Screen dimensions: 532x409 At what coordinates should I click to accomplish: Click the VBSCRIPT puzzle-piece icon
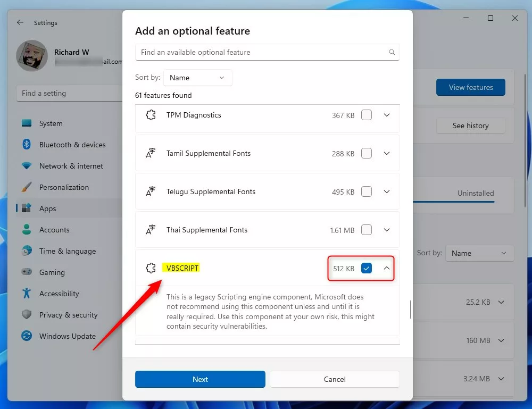pos(151,268)
